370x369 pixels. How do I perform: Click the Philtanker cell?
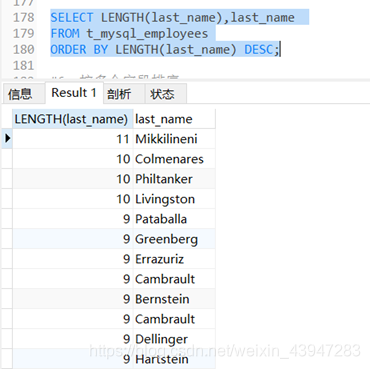click(x=174, y=179)
